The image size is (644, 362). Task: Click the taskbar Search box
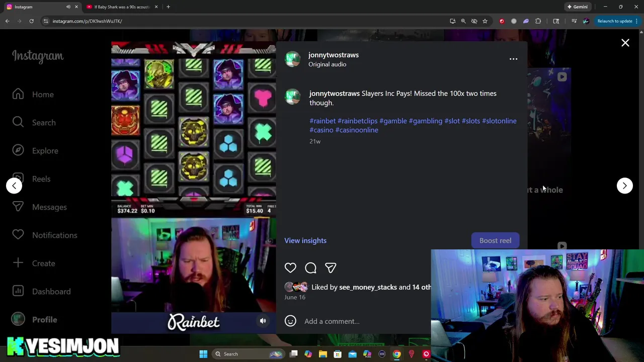248,354
